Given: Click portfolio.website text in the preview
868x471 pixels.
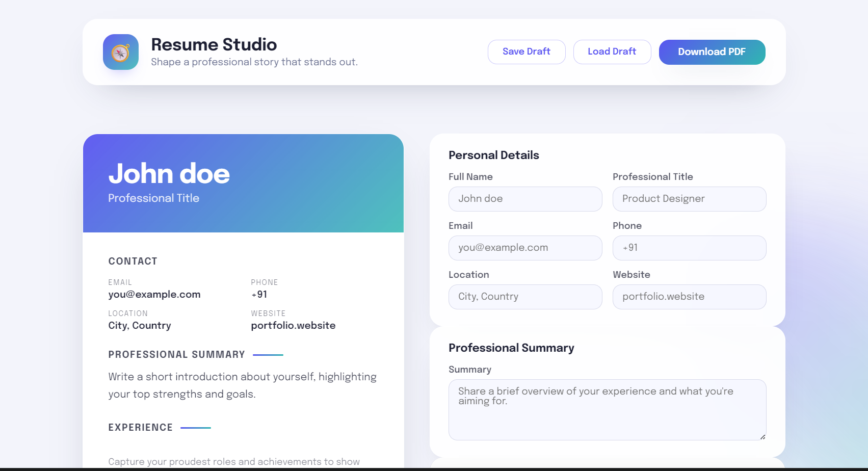Looking at the screenshot, I should click(x=293, y=326).
